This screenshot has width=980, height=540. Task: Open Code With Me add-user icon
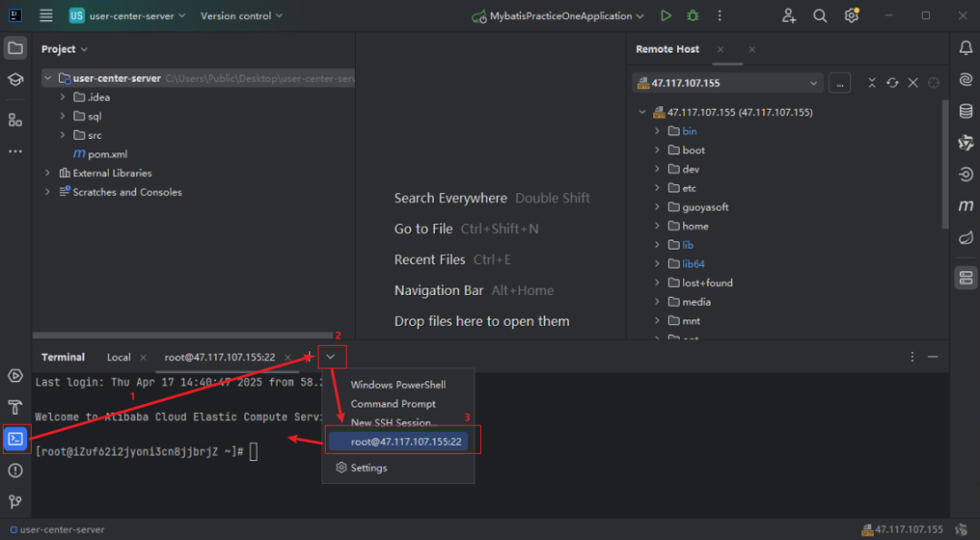789,15
